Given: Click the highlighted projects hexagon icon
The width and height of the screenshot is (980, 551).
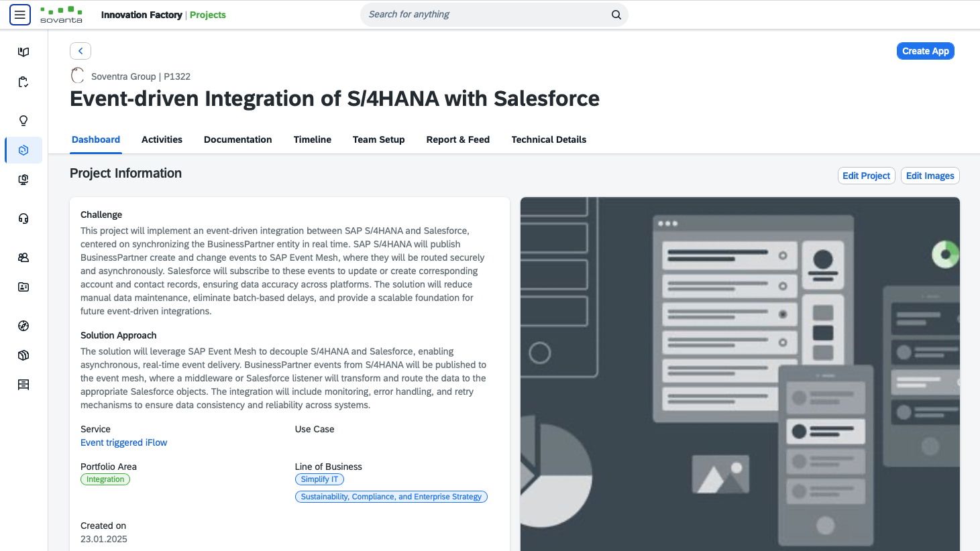Looking at the screenshot, I should [x=23, y=150].
